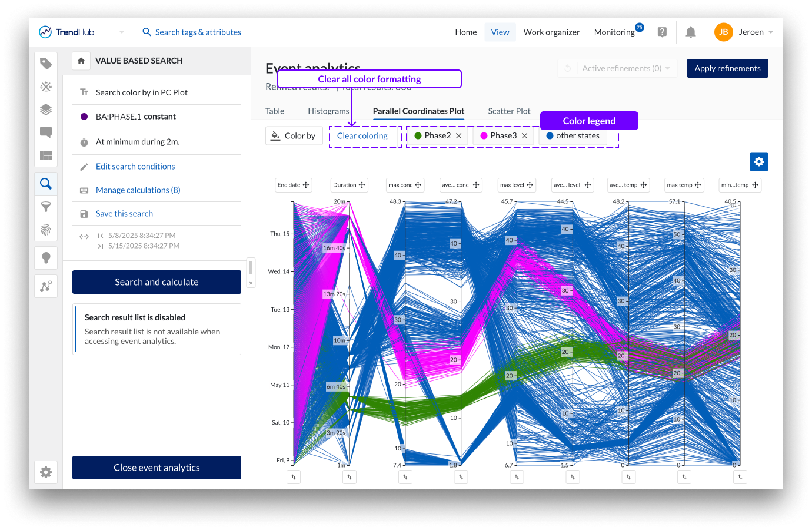This screenshot has height=530, width=812.
Task: Open the comments icon in left sidebar
Action: 46,132
